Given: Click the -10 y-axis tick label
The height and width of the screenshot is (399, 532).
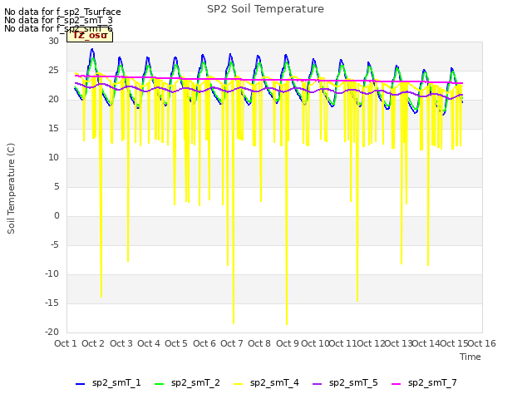Looking at the screenshot, I should [52, 273].
